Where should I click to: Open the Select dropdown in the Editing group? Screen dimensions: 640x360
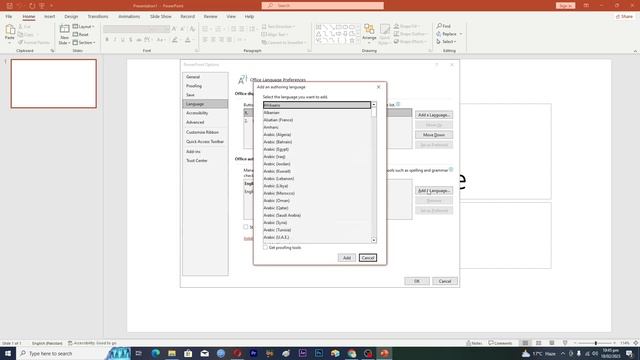446,42
